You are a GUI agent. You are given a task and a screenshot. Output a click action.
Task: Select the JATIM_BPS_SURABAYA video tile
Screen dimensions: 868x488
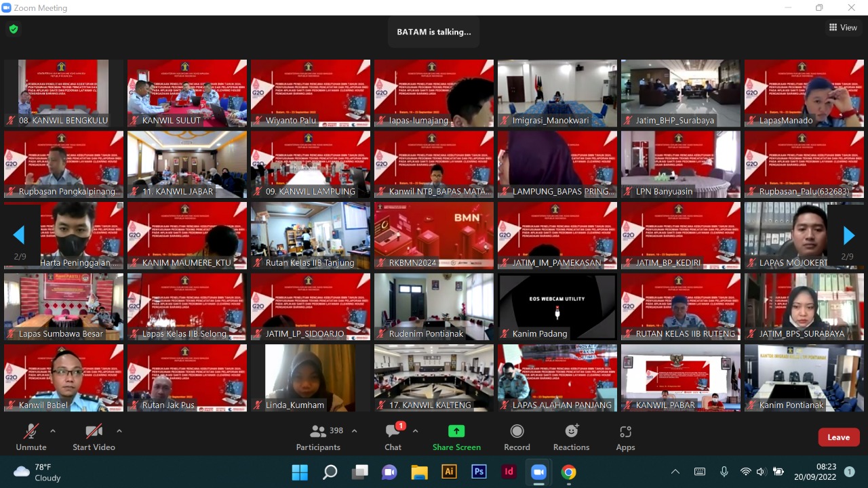click(804, 306)
